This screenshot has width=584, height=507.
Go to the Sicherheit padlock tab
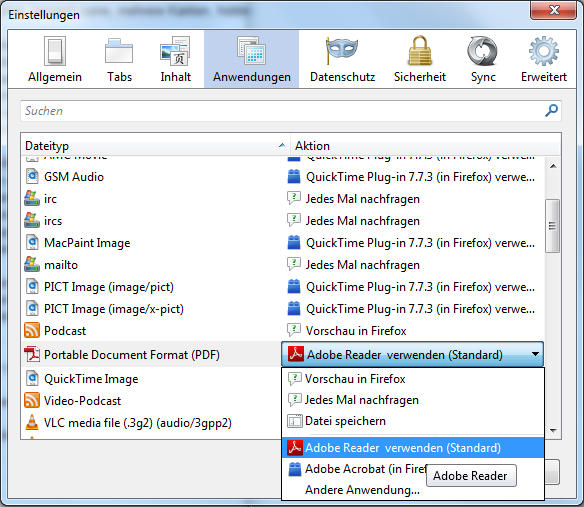coord(420,59)
